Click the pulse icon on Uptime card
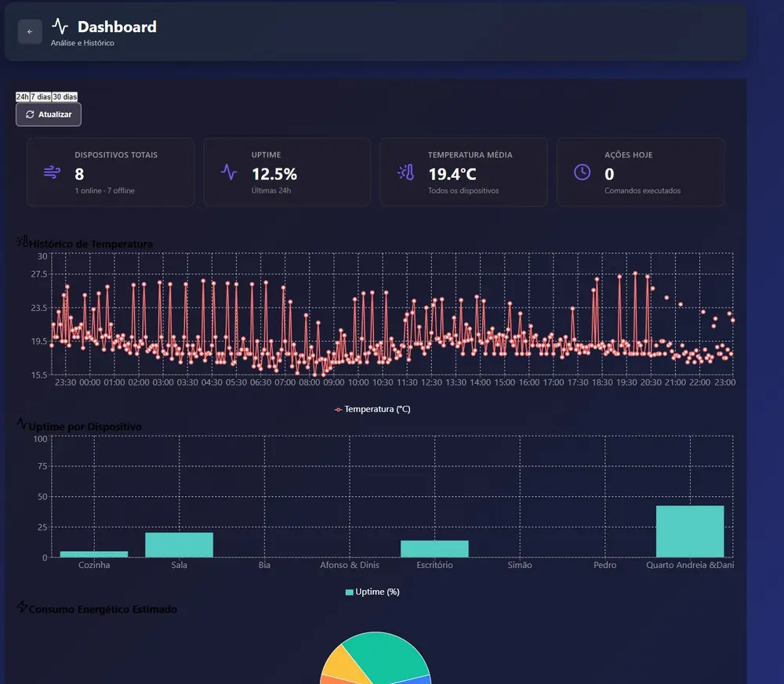 (x=229, y=172)
